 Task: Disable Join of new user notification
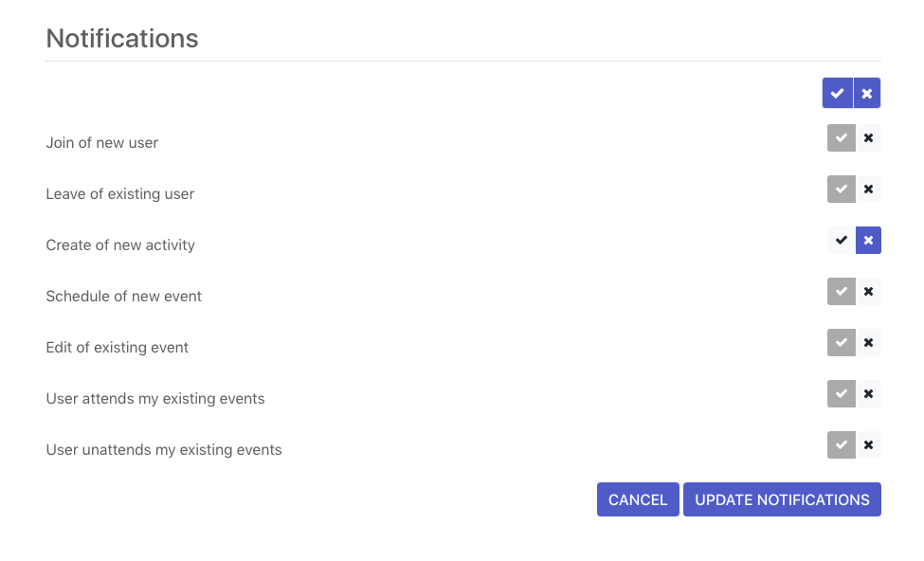[x=869, y=138]
